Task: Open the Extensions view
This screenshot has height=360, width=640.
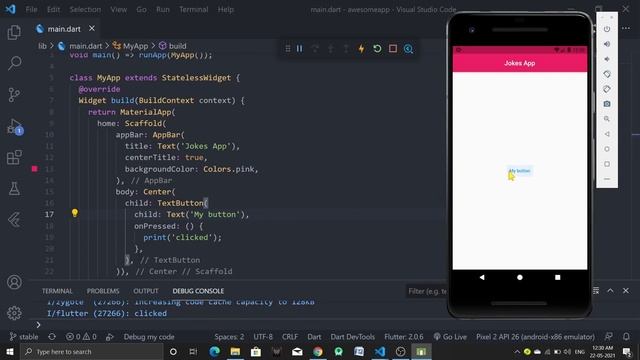Action: (14, 158)
